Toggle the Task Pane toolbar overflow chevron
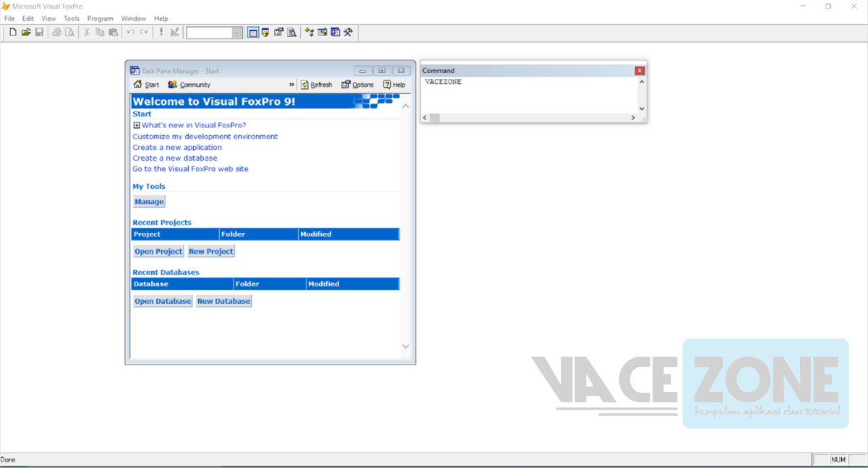The image size is (868, 468). pos(292,84)
